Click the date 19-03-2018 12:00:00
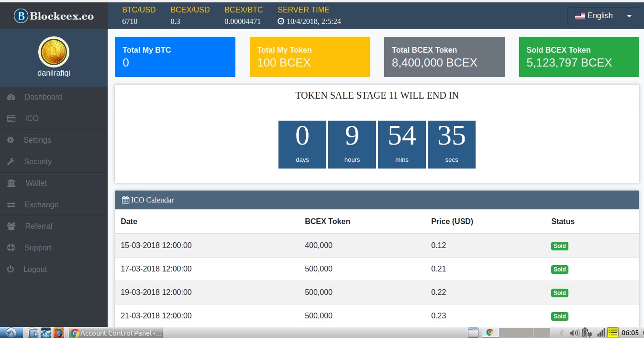Screen dimensions: 644x338 click(x=156, y=293)
